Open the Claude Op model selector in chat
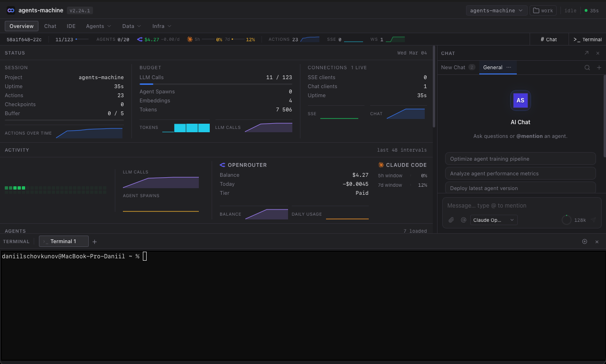The width and height of the screenshot is (606, 364). 494,219
